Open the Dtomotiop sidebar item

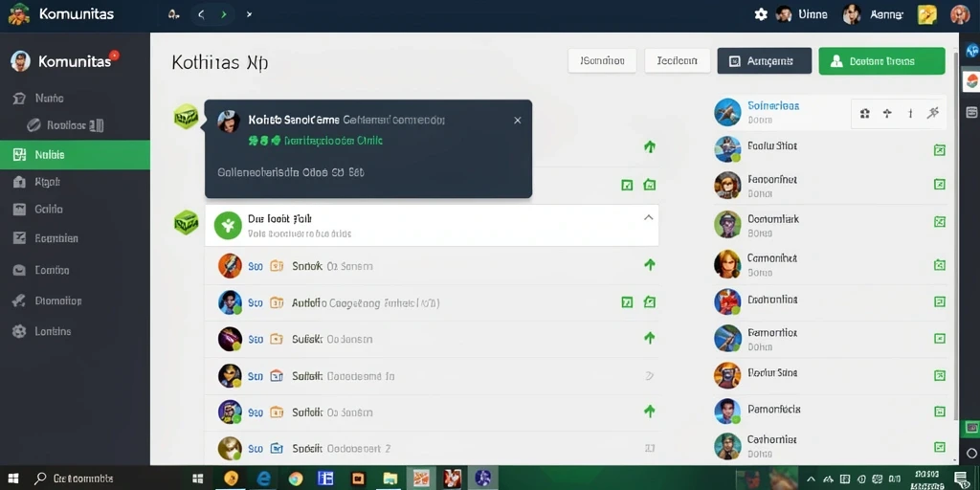[75, 301]
